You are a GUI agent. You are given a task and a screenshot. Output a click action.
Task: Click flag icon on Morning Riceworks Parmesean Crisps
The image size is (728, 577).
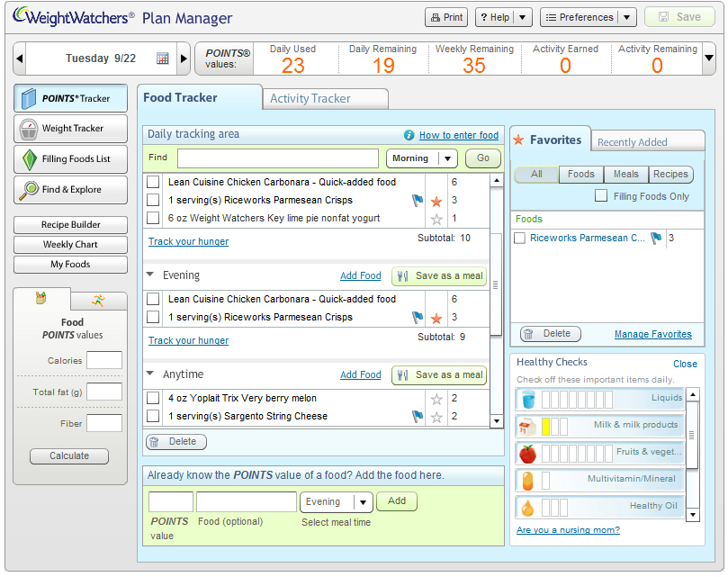coord(418,200)
